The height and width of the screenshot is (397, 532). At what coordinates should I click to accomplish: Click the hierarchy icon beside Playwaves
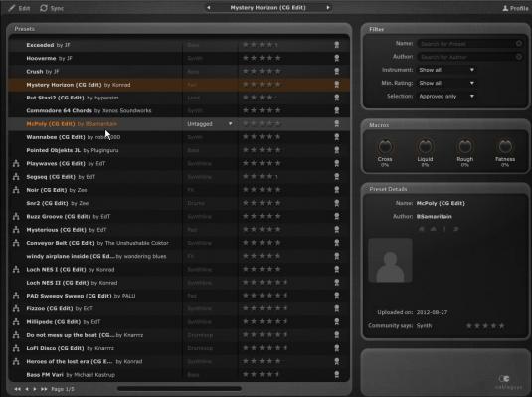(x=16, y=164)
